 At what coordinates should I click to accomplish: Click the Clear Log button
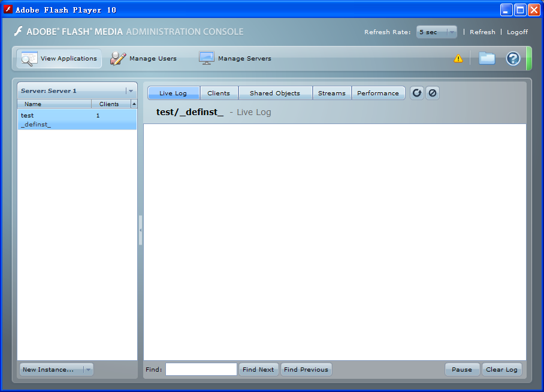pyautogui.click(x=501, y=369)
